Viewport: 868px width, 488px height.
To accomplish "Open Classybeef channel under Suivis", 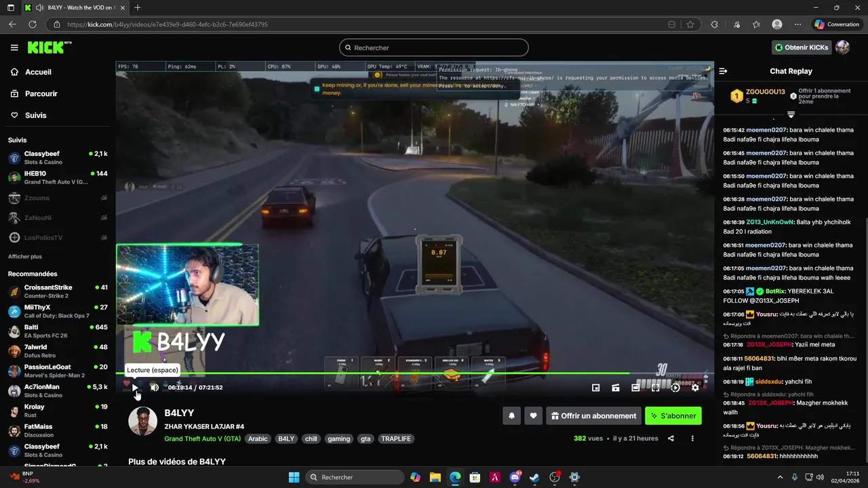I will 58,158.
